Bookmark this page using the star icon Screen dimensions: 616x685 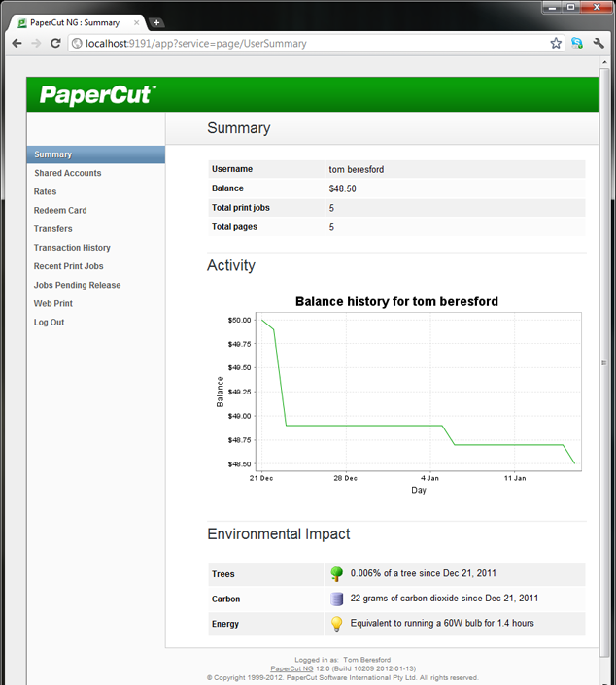pos(556,44)
